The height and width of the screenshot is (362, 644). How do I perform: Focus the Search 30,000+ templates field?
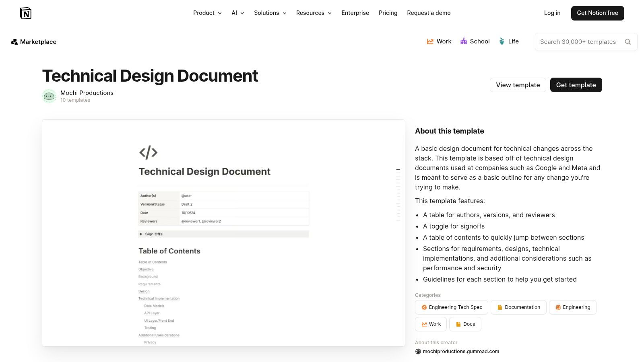pos(578,42)
